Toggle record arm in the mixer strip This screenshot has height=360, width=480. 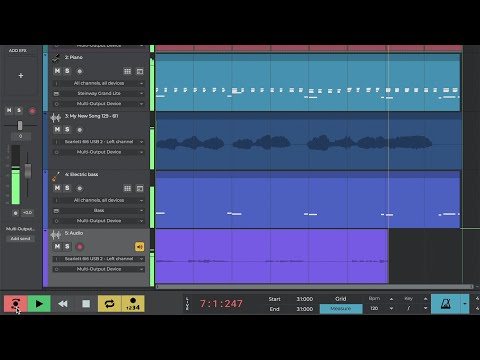(32, 111)
